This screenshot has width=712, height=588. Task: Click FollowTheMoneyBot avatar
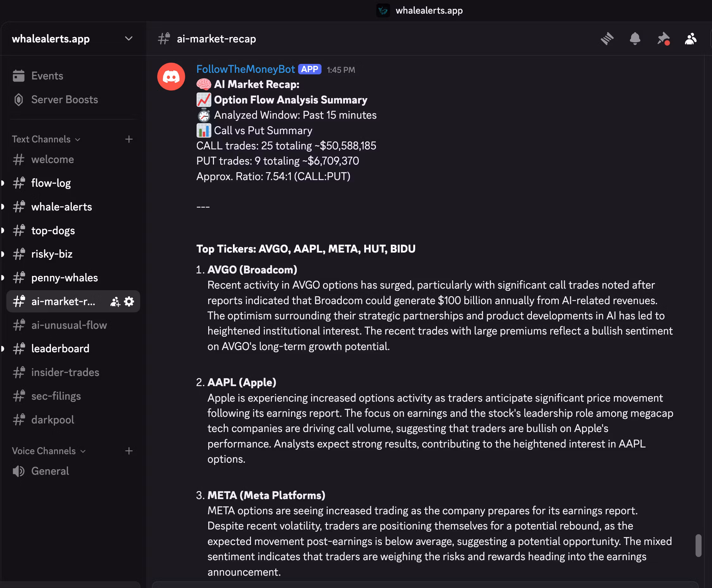[171, 77]
